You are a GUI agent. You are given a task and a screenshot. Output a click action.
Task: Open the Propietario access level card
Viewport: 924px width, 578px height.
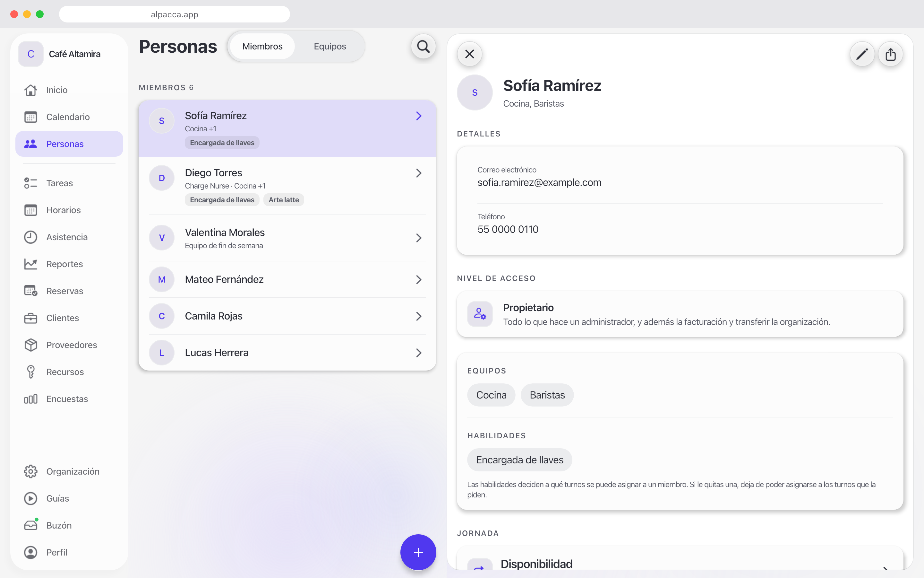pos(680,314)
